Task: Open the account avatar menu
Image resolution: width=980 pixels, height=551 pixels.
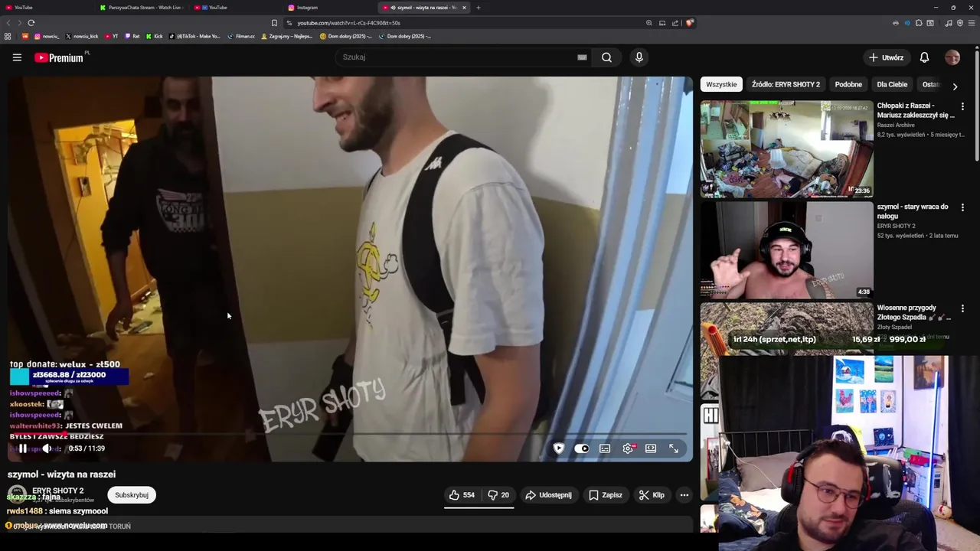Action: 952,57
